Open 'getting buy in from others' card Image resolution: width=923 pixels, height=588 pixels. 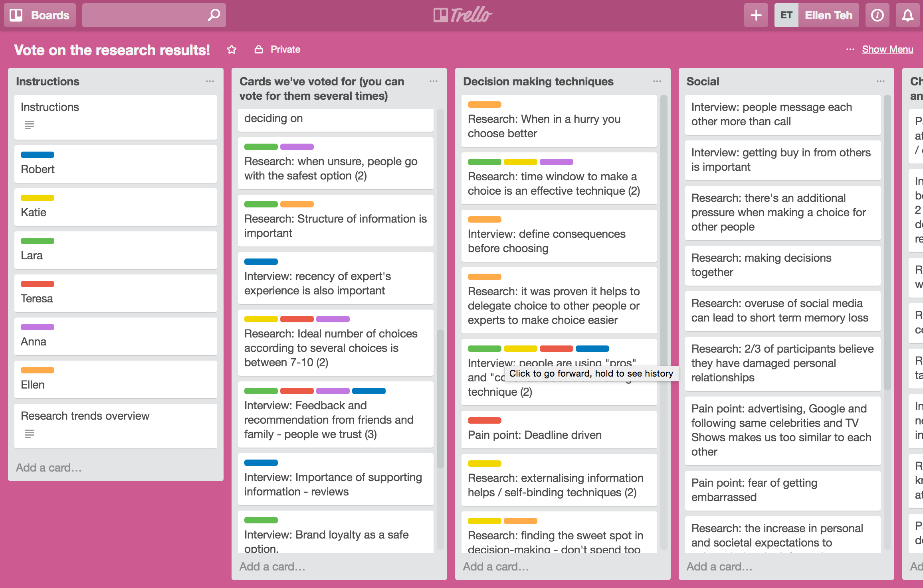pos(783,160)
